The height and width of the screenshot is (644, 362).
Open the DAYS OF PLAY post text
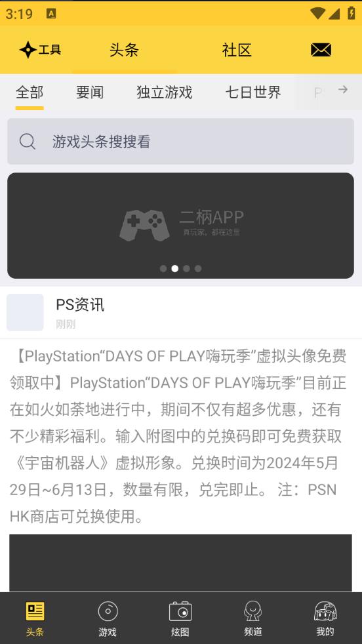(x=178, y=436)
